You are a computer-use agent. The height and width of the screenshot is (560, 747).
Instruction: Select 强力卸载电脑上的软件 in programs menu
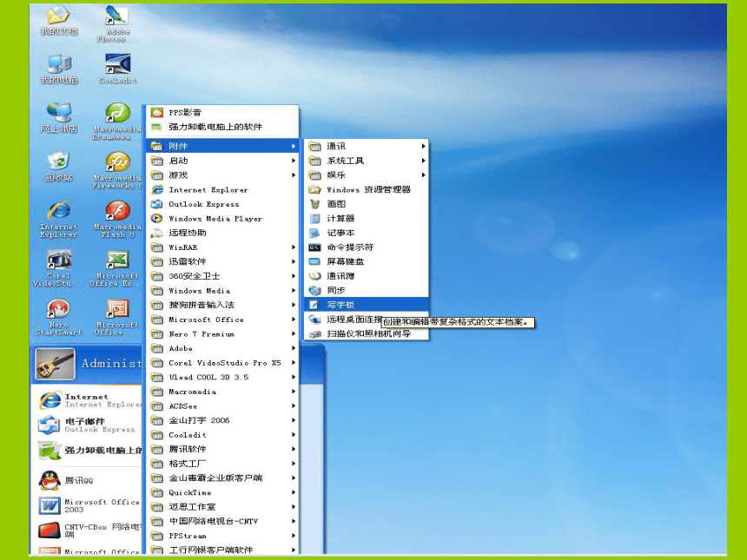point(222,127)
